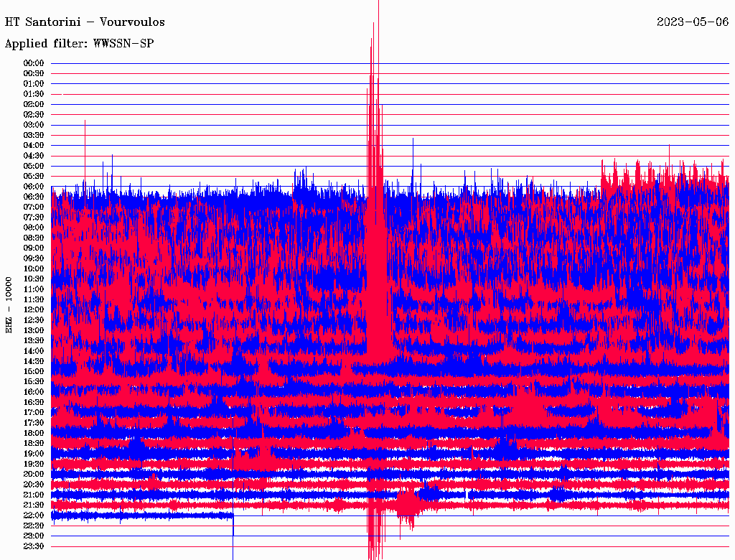Click the time label '06:00'

pos(34,187)
